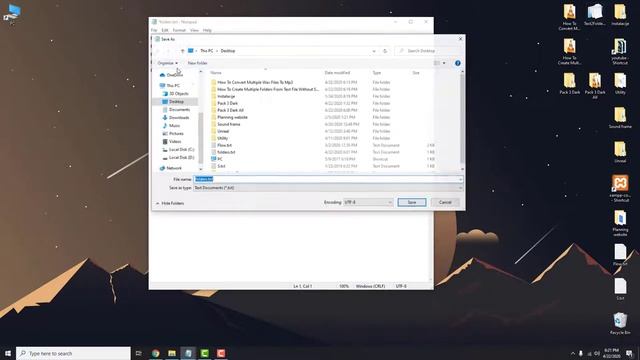Screen dimensions: 640x360
Task: Open Videos in the navigation pane
Action: tap(175, 142)
